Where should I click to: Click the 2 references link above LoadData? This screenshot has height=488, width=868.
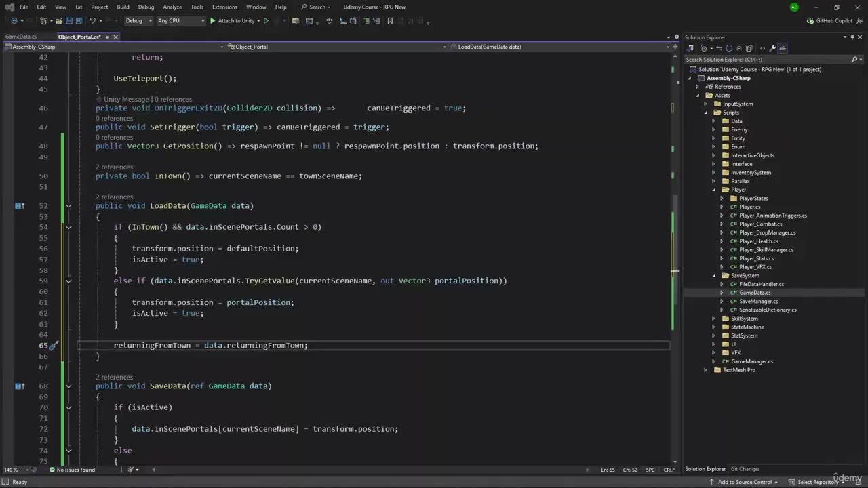pyautogui.click(x=114, y=197)
